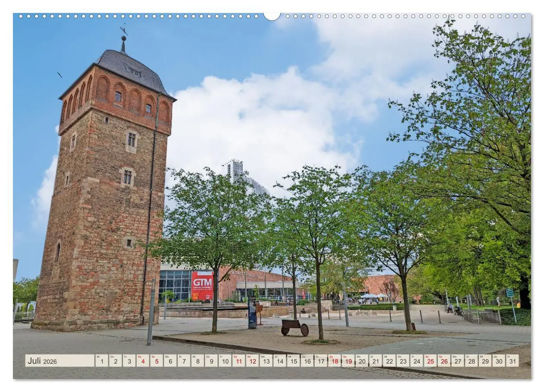Choose day 29 in the calendar strip

coord(485,361)
